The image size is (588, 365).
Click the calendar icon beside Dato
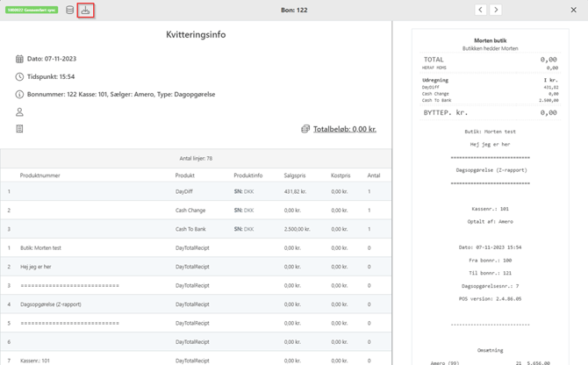pyautogui.click(x=19, y=59)
